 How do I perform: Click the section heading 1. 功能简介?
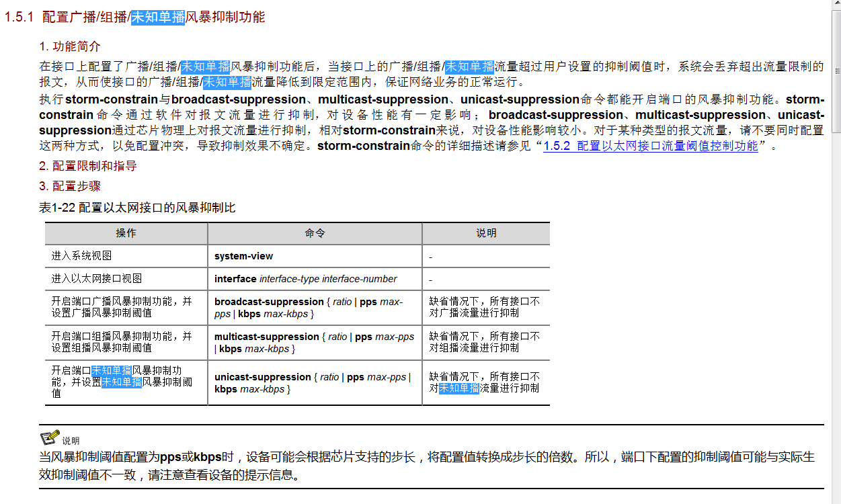pyautogui.click(x=70, y=46)
